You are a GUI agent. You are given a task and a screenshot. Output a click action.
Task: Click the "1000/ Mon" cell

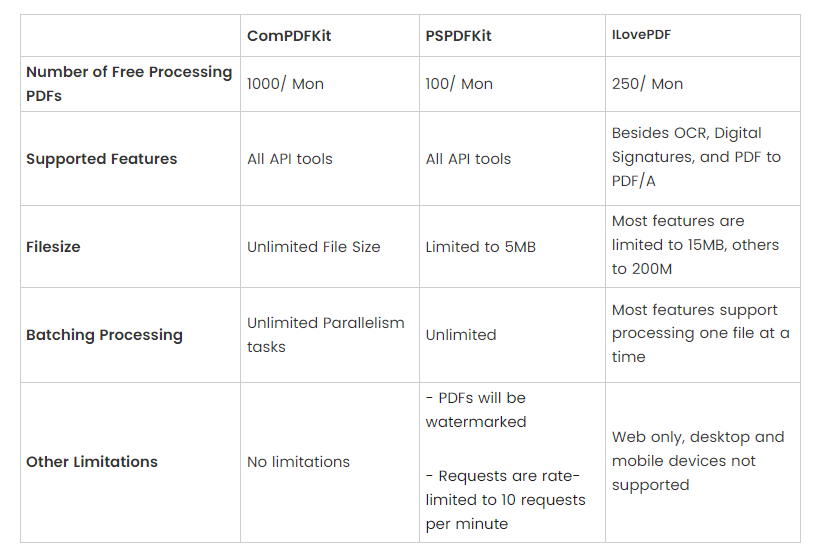285,84
